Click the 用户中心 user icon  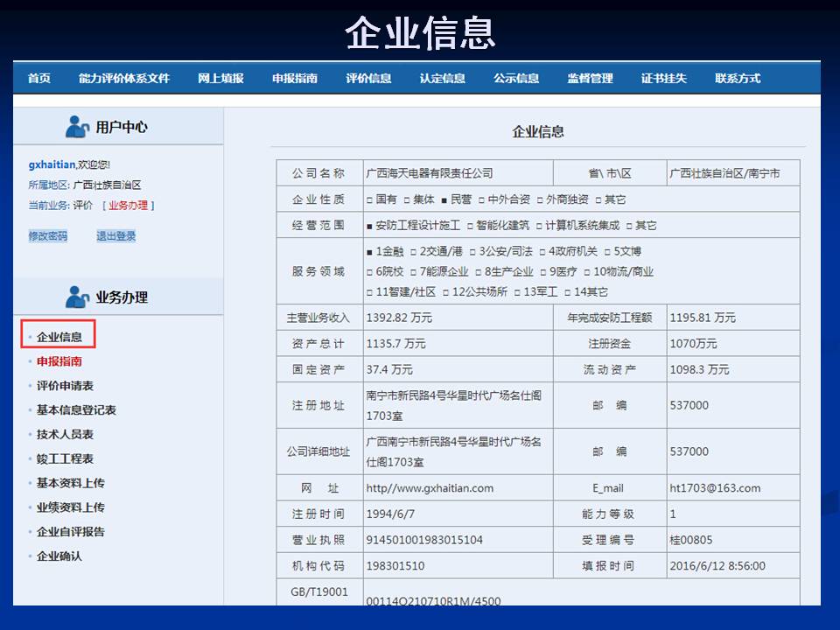point(77,127)
